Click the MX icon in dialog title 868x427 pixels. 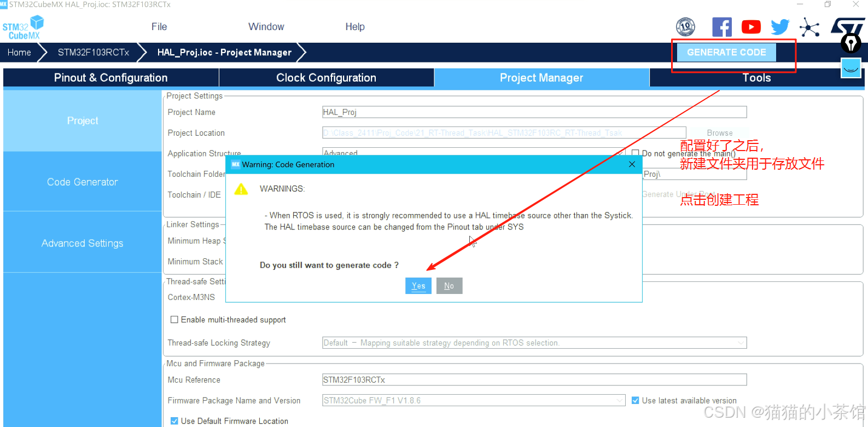236,164
